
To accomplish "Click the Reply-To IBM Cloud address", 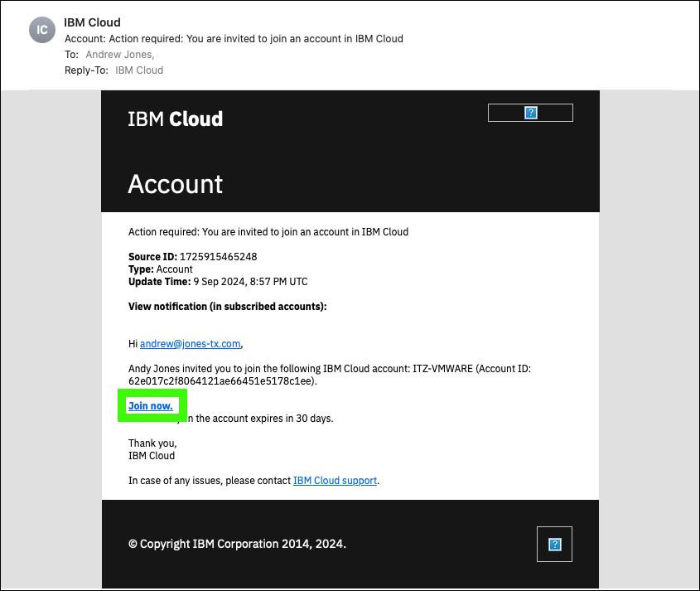I will 139,70.
